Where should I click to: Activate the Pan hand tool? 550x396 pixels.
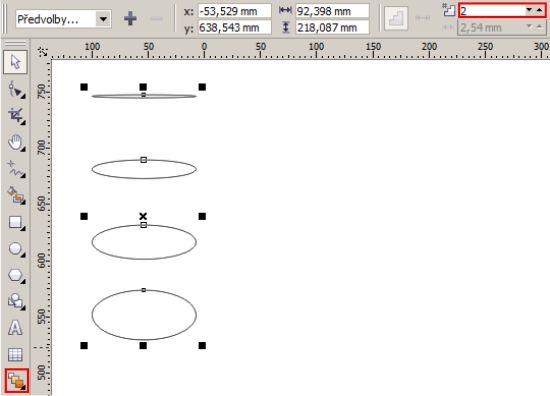[15, 142]
